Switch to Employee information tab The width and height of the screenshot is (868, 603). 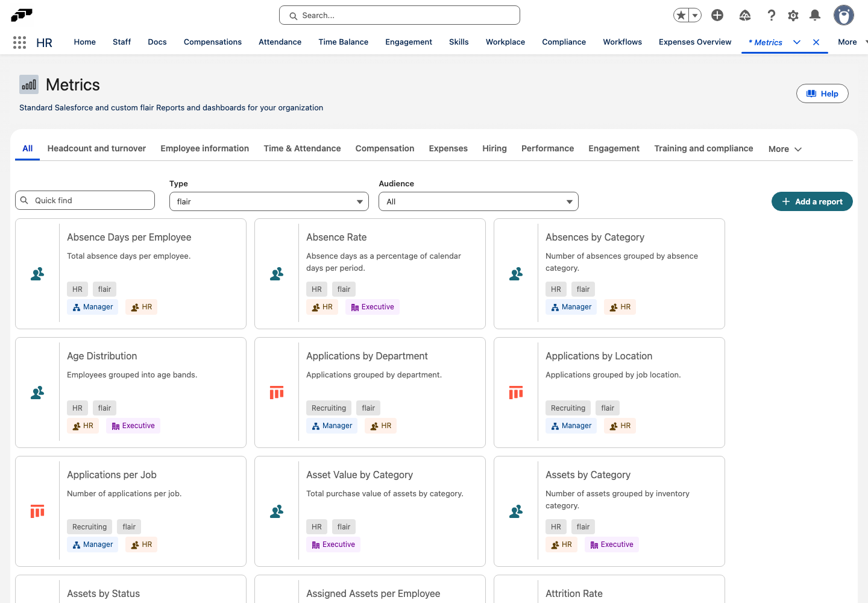click(x=205, y=148)
